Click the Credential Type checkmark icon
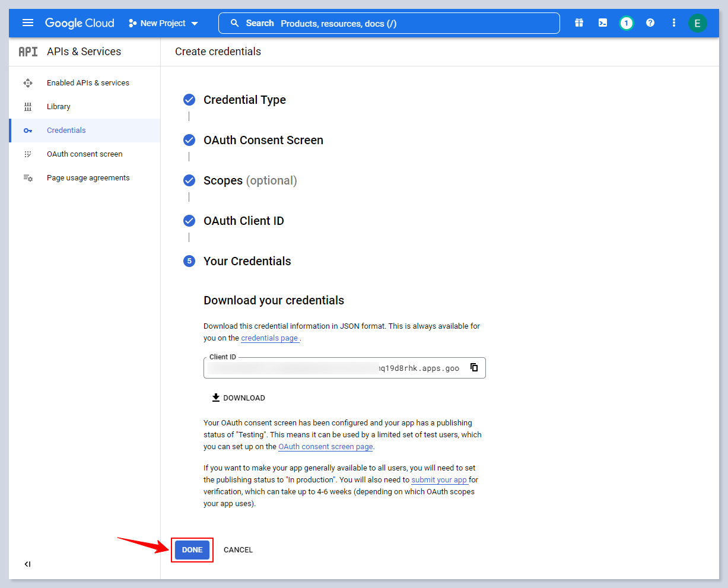Image resolution: width=728 pixels, height=588 pixels. tap(189, 100)
